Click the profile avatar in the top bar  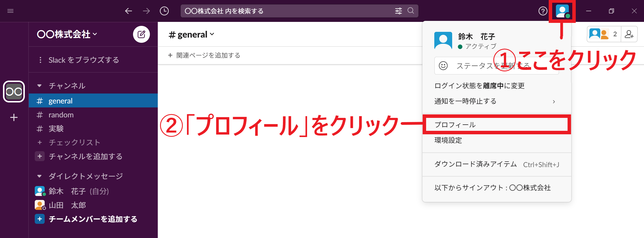[563, 11]
